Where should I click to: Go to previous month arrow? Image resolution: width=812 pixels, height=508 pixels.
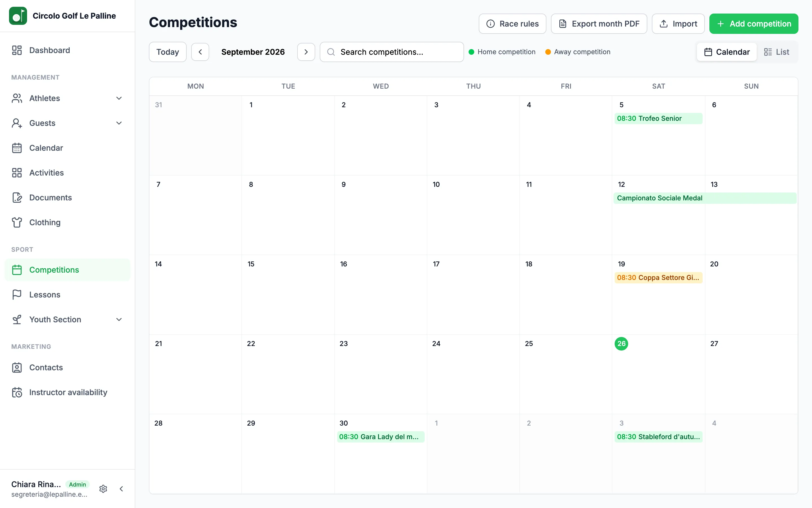pos(200,52)
